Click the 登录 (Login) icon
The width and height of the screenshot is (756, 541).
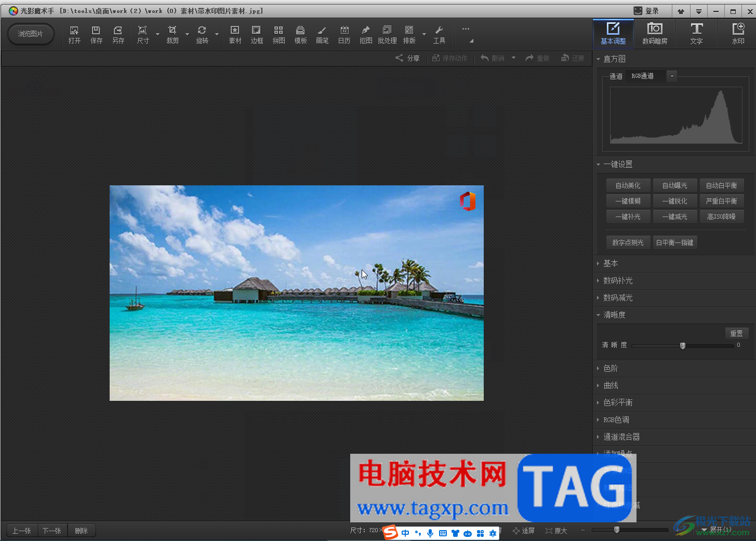click(646, 11)
